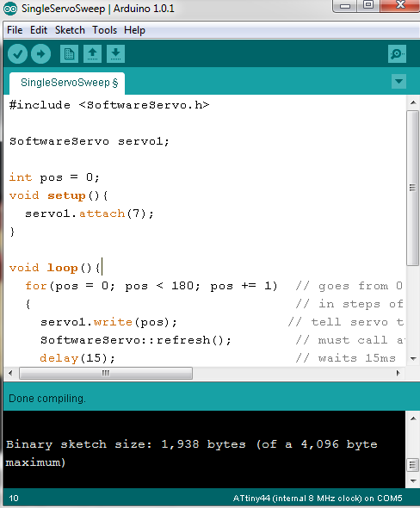Place the cursor on the servo1.attach(7) line
The image size is (420, 508).
(90, 214)
